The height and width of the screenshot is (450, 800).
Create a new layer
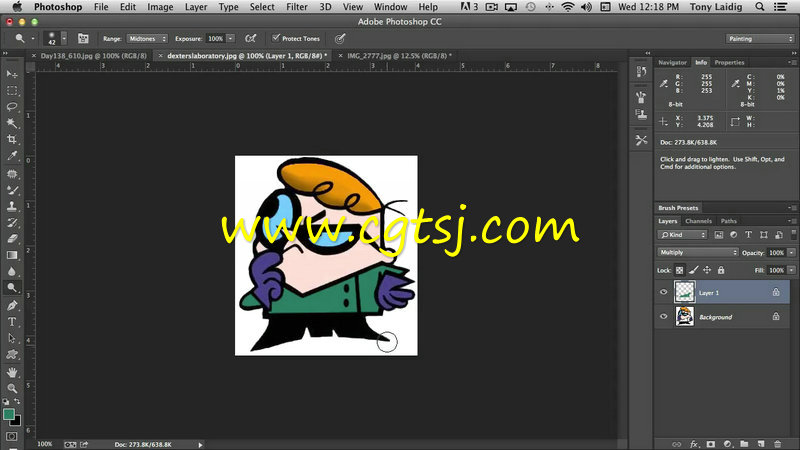pos(761,444)
